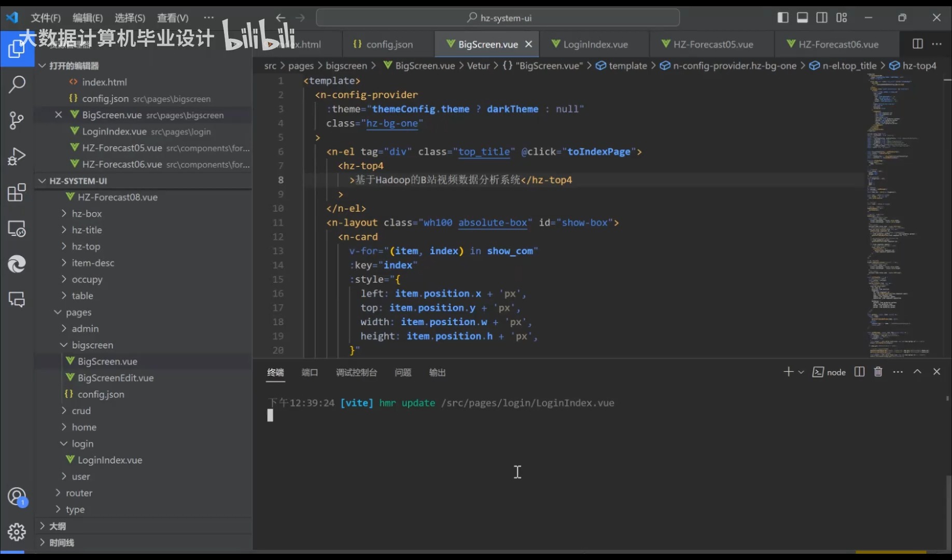Open editor more actions menu

tap(936, 44)
